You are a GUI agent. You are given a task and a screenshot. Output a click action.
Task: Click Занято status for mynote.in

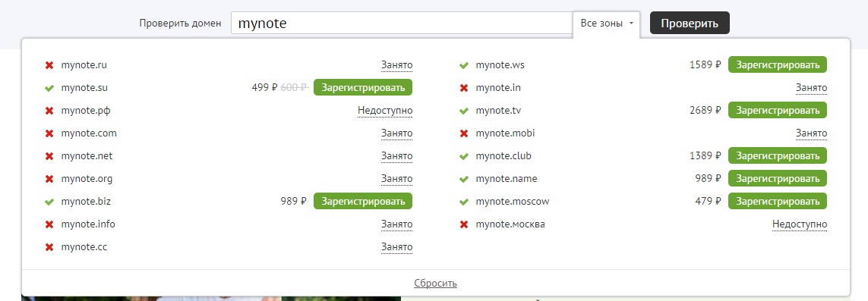tap(811, 88)
